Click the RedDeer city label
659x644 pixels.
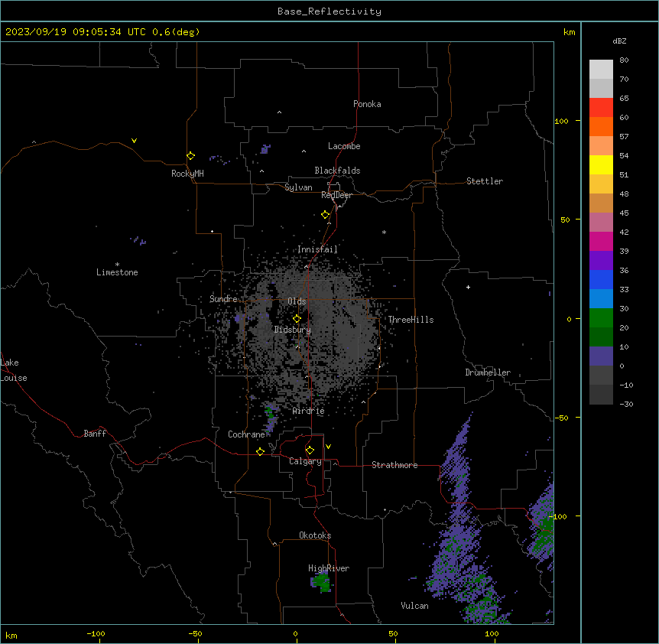pyautogui.click(x=336, y=195)
